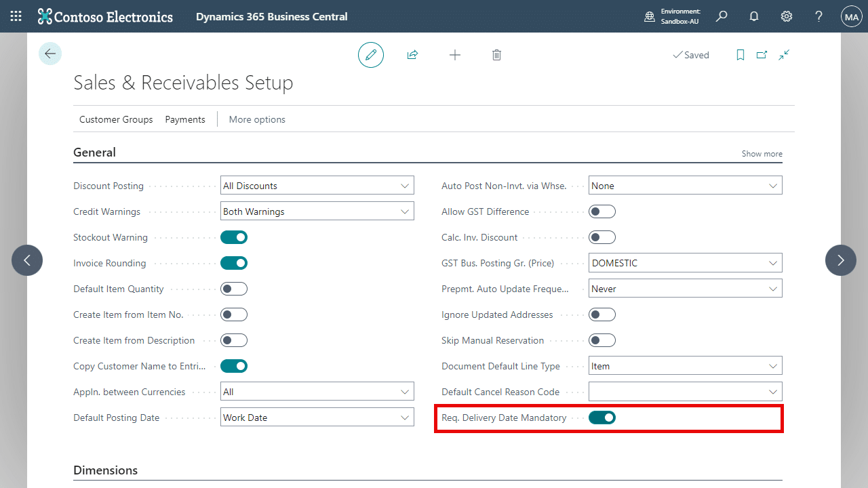Click the delete trash can icon

[496, 55]
